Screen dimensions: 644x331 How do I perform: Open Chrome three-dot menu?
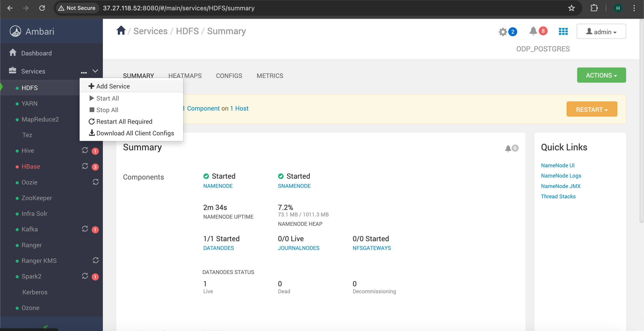coord(634,8)
